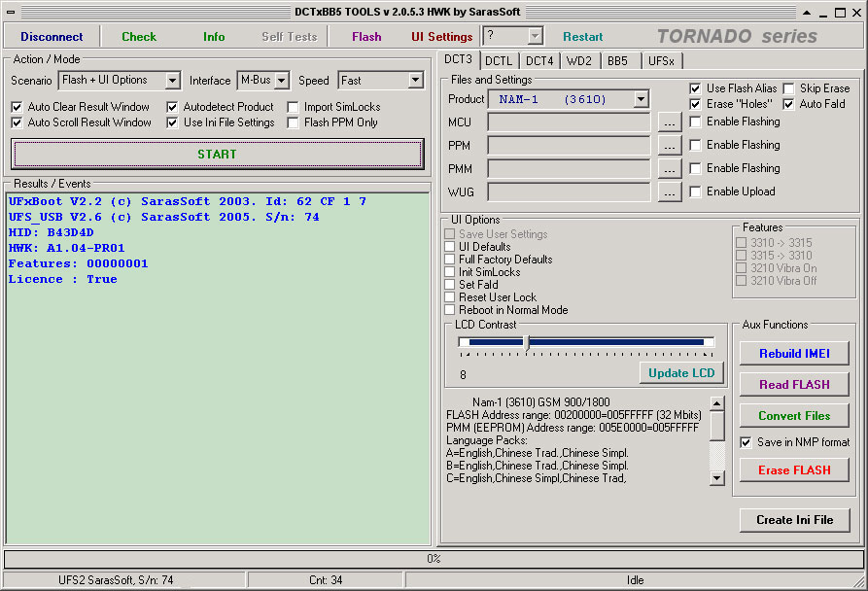Screen dimensions: 868x591
Task: Open UI Settings in the toolbar
Action: click(441, 37)
